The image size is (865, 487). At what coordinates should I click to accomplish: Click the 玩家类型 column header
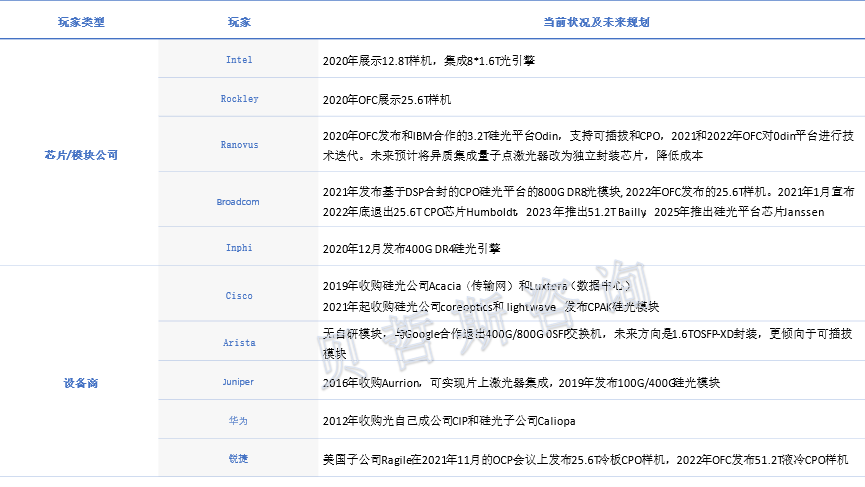click(81, 21)
